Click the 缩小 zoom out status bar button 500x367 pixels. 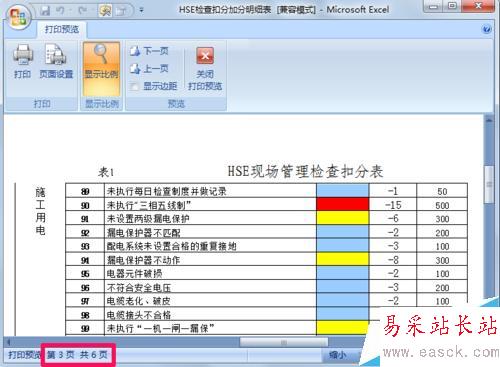[x=337, y=355]
